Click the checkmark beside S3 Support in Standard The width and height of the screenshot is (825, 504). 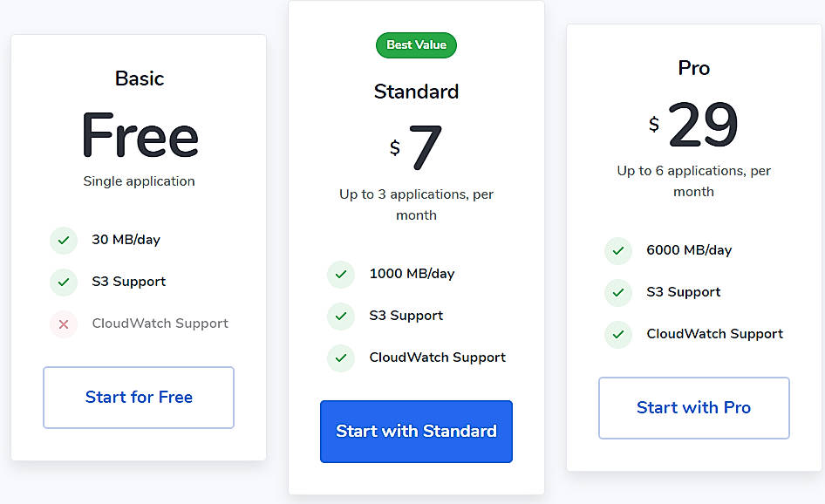pos(341,315)
